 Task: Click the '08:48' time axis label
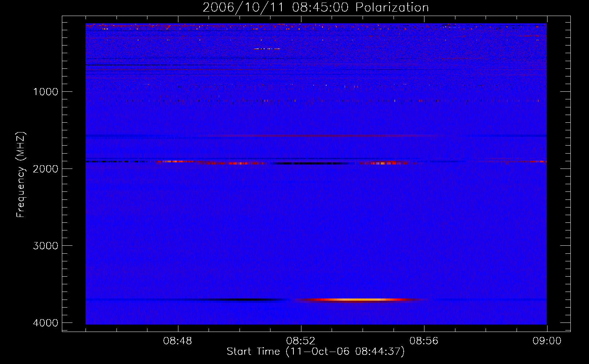click(178, 341)
